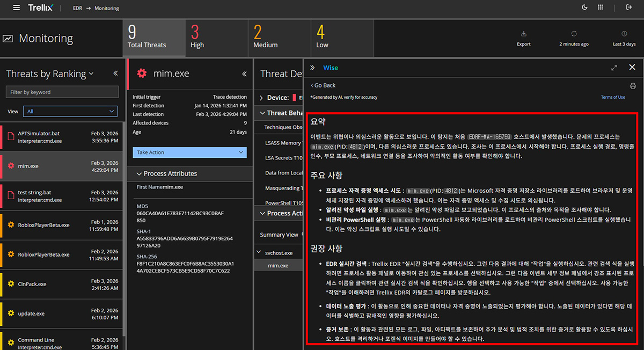Open the Take Action dropdown

point(189,152)
